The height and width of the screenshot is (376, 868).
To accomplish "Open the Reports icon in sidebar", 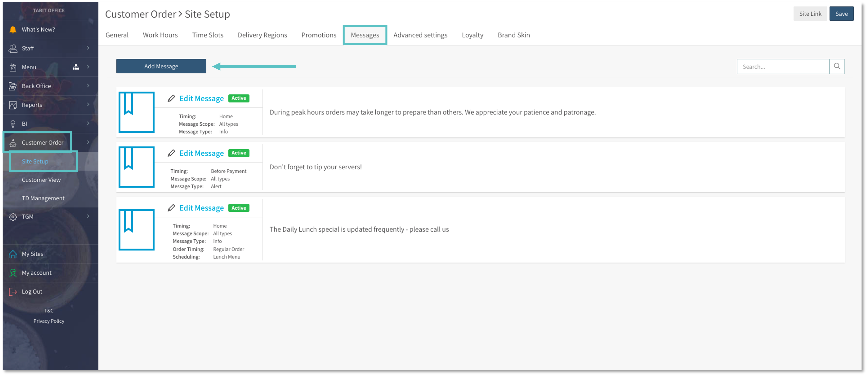I will [13, 105].
